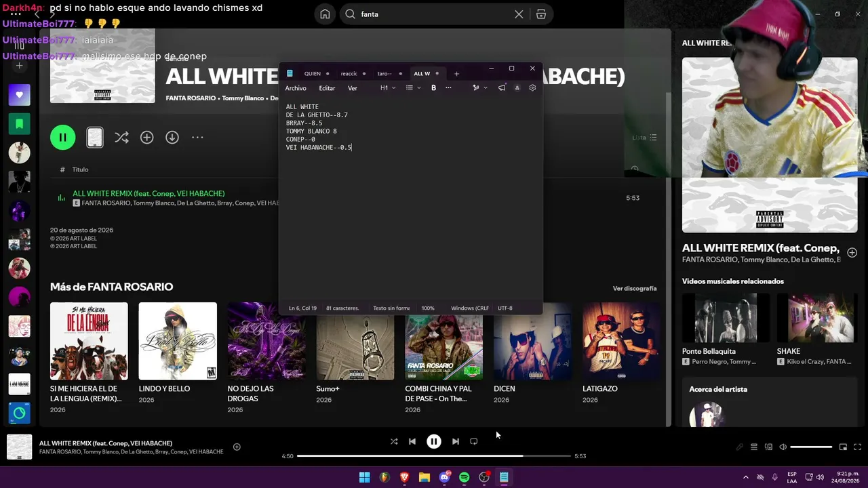Open Liked Songs in the library sidebar
Screen dimensions: 868x488
click(19, 95)
